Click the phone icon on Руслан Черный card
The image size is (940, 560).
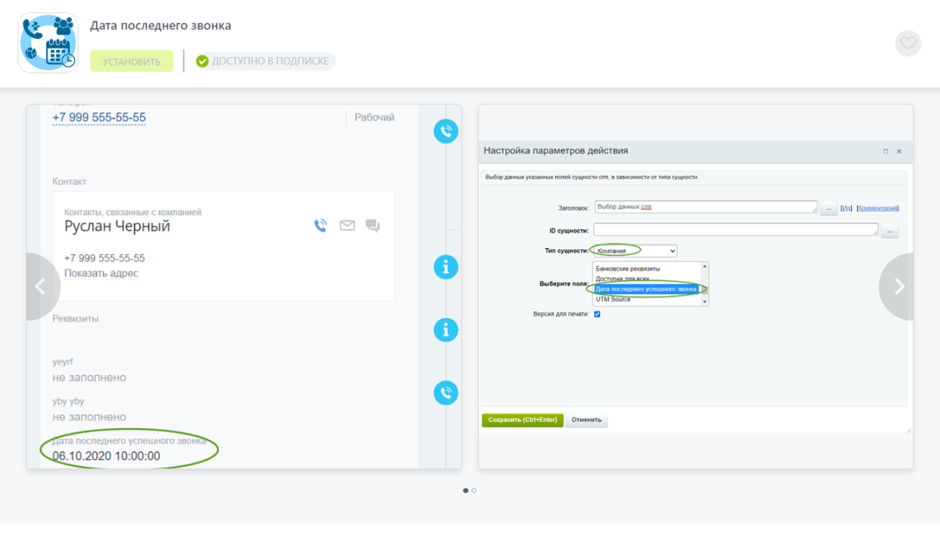(321, 225)
